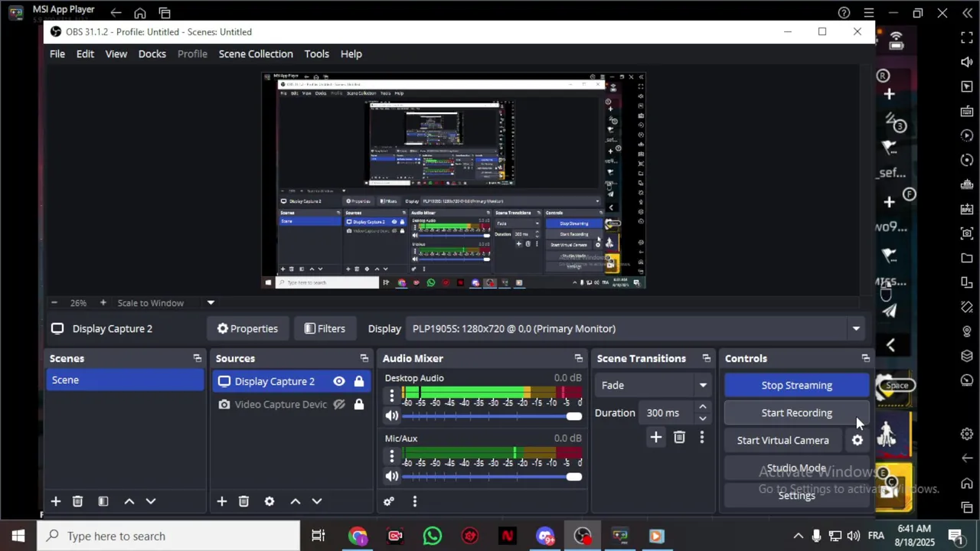Toggle Studio Mode
This screenshot has width=980, height=551.
coord(796,468)
